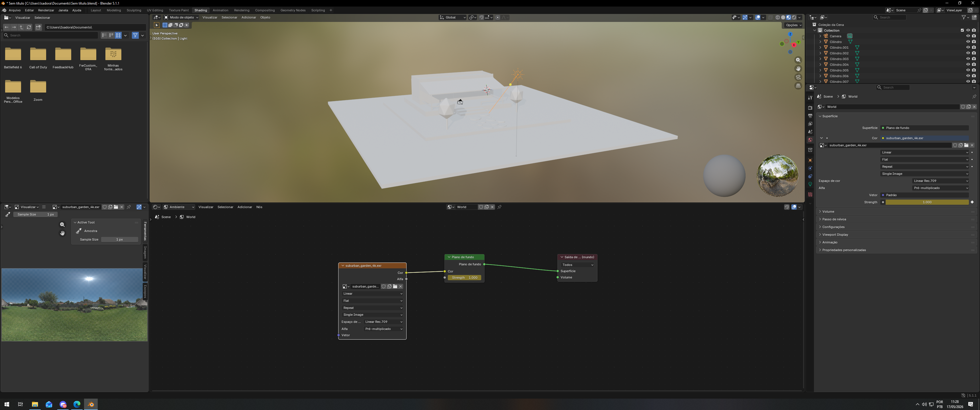Expand the Camera tree item
This screenshot has width=980, height=410.
coord(820,36)
